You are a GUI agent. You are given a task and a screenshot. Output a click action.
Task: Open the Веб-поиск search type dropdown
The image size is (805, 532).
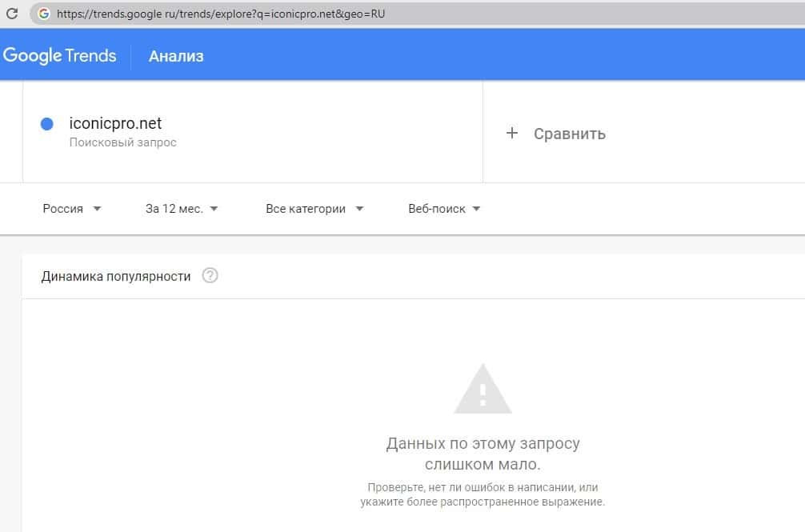(x=444, y=209)
